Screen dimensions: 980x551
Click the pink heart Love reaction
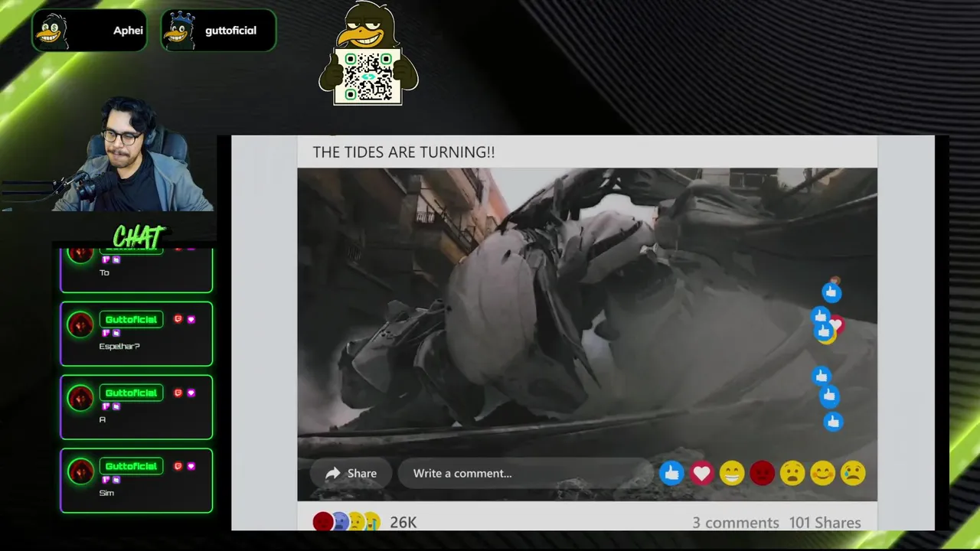click(x=701, y=473)
